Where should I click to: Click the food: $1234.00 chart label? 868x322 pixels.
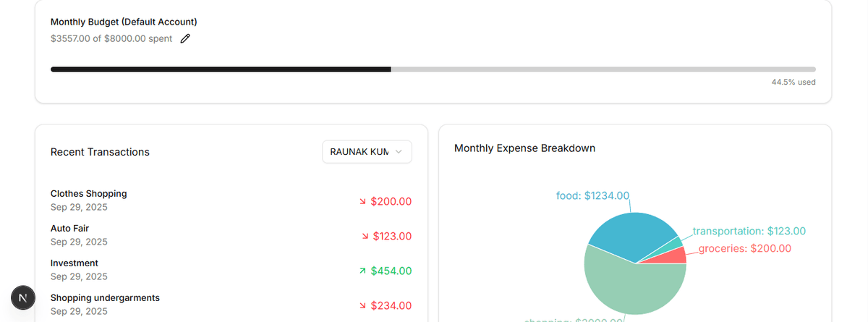(592, 196)
